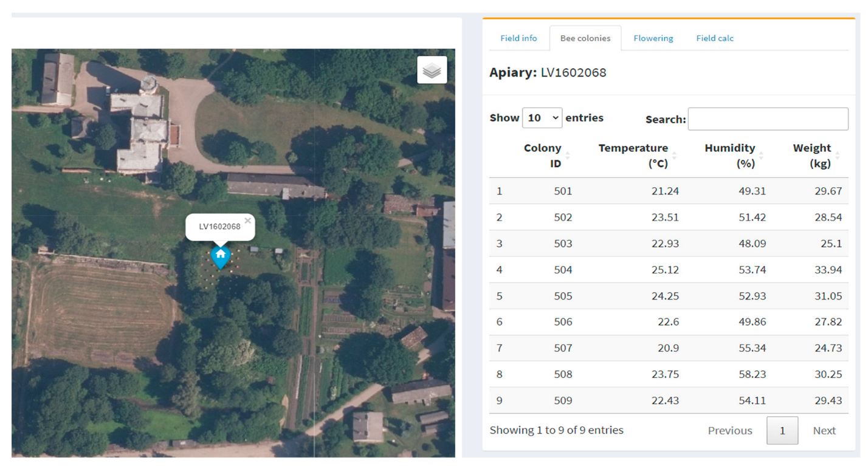This screenshot has height=466, width=868.
Task: Select the row for colony 501
Action: 668,191
